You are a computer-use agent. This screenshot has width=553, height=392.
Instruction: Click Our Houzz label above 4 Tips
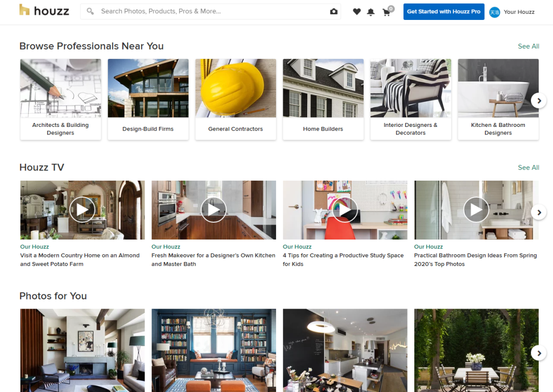[297, 247]
